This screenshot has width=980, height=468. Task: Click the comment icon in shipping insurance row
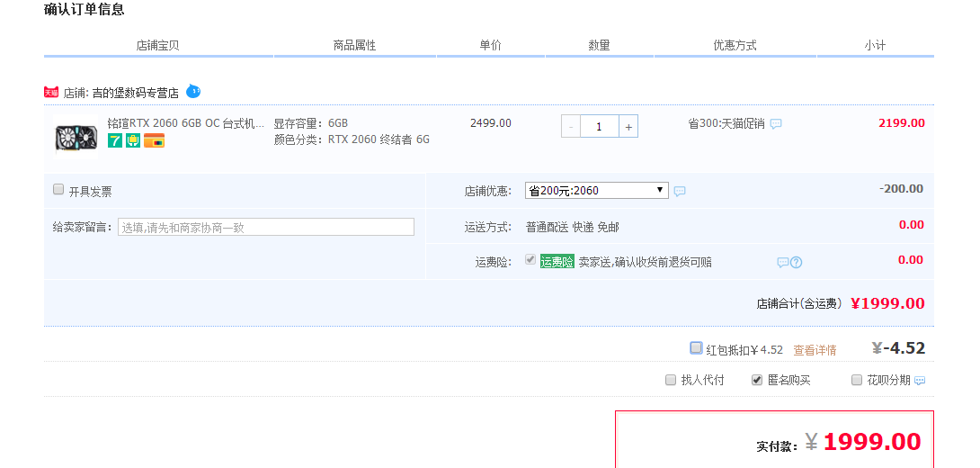[782, 262]
